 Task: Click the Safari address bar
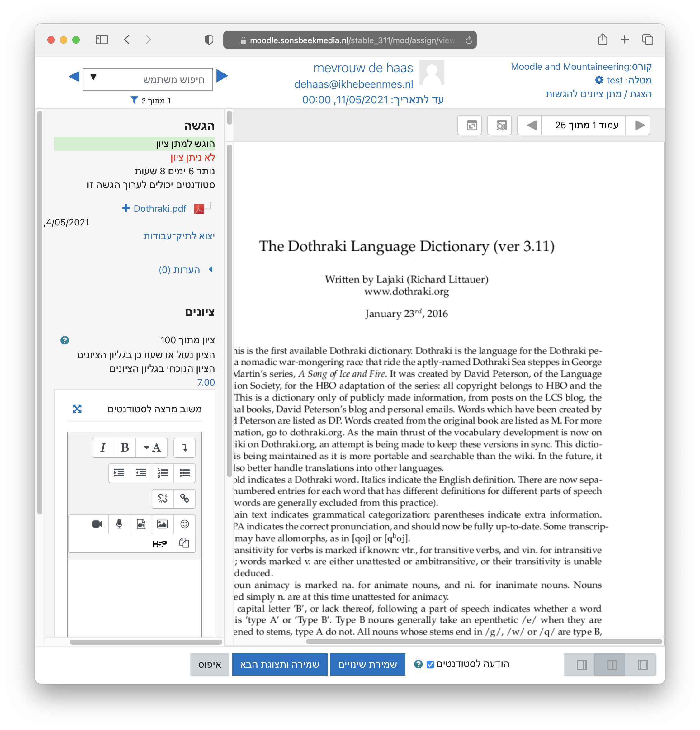[x=349, y=40]
